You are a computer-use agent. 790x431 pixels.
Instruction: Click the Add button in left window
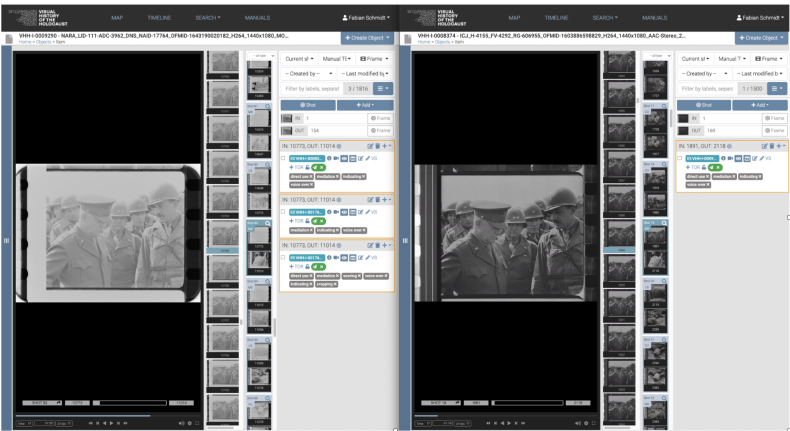365,105
